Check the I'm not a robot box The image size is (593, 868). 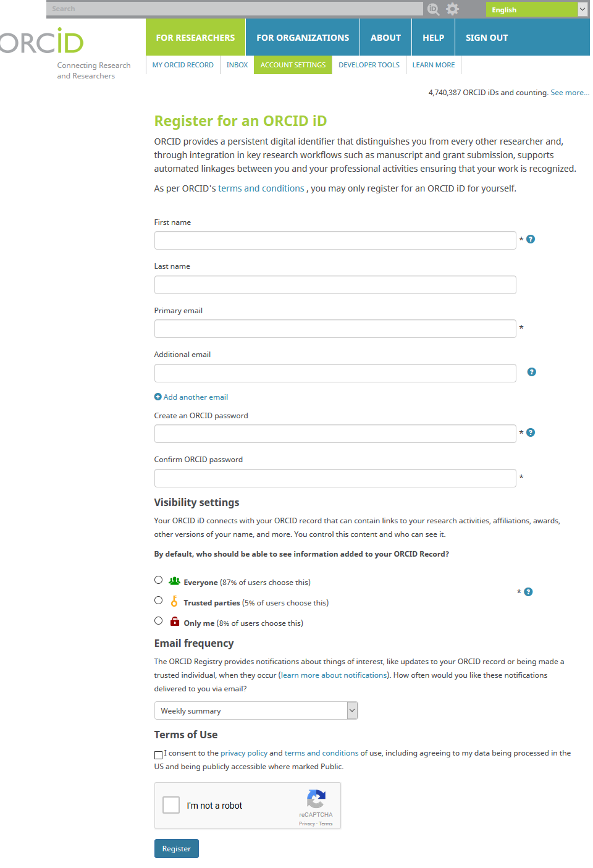171,805
